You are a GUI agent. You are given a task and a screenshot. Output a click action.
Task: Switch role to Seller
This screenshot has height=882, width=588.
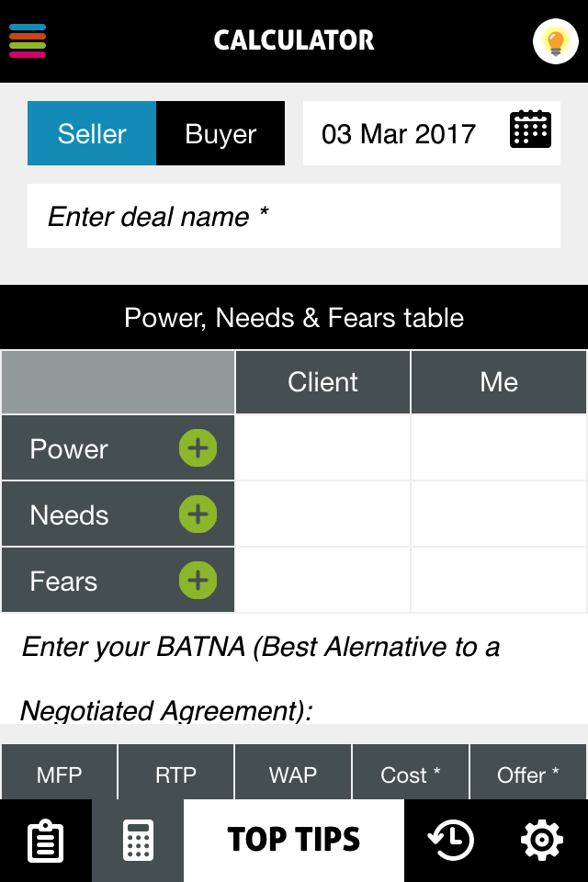[92, 133]
